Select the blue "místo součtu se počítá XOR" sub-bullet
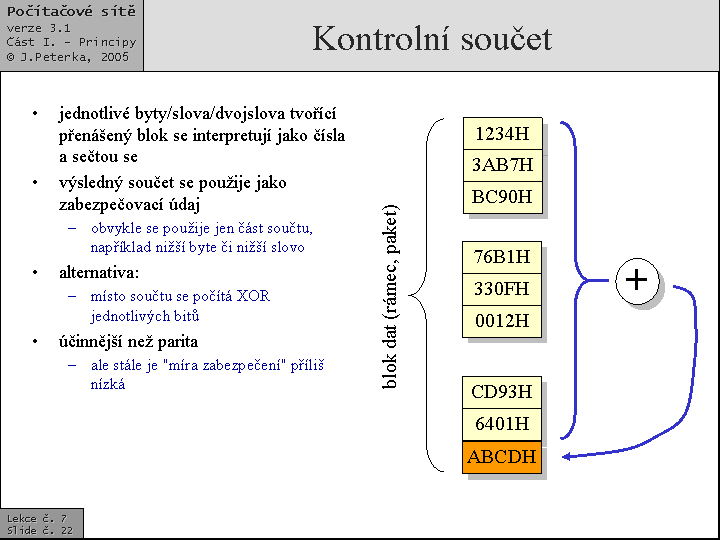Viewport: 720px width, 540px height. coord(179,296)
